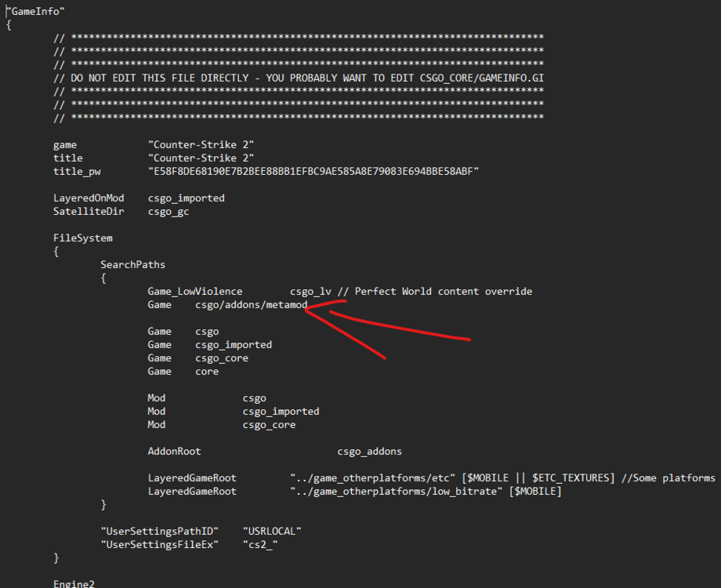Click the FileSystem section name
Image resolution: width=721 pixels, height=588 pixels.
(x=83, y=238)
